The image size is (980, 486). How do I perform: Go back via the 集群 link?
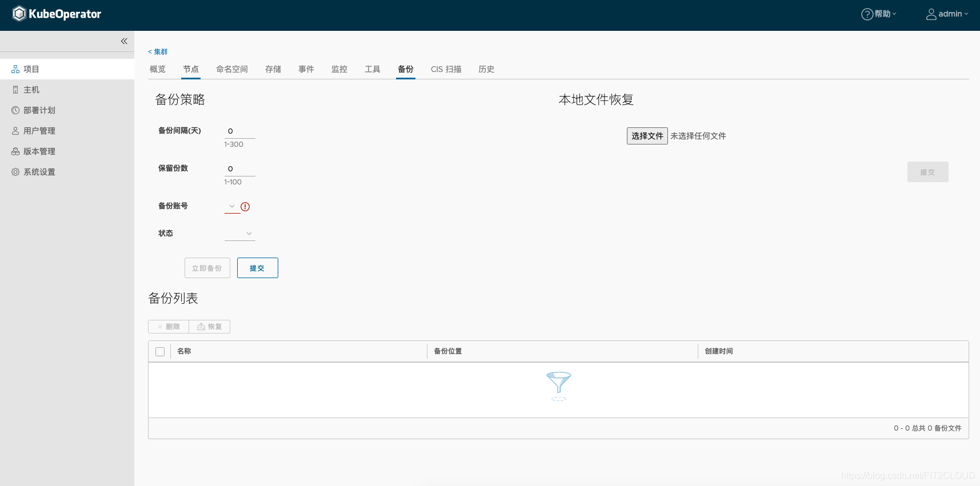[158, 52]
